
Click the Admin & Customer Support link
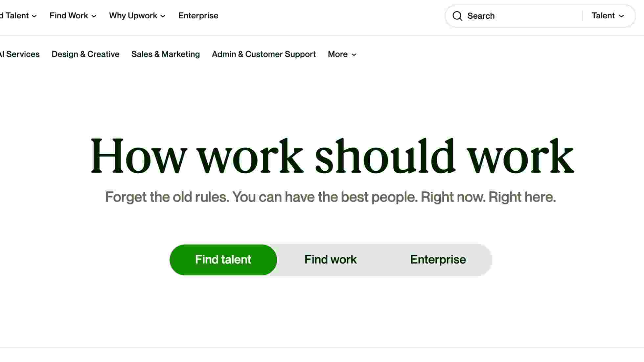(x=264, y=54)
